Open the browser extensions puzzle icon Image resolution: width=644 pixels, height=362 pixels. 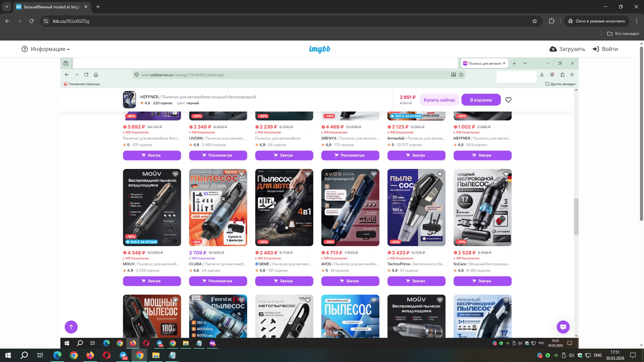point(551,21)
